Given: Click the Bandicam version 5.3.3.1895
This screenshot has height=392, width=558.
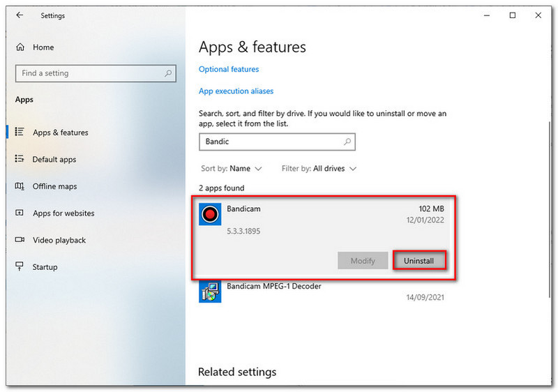Looking at the screenshot, I should [243, 231].
